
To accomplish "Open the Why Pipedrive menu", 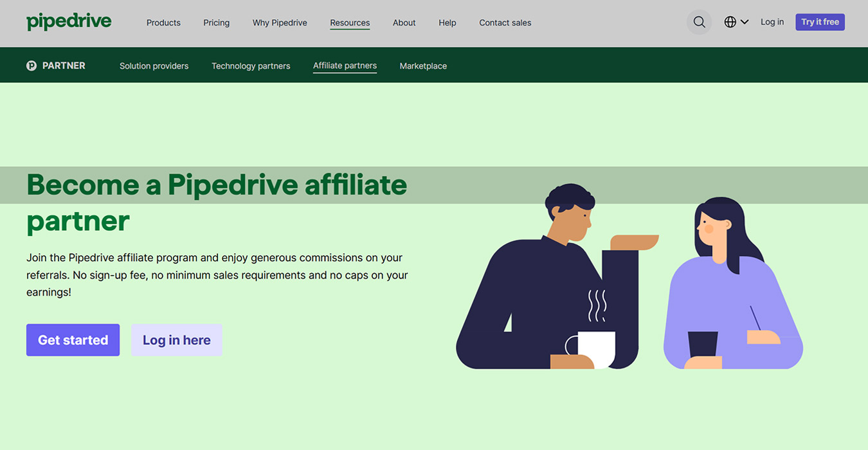I will click(x=280, y=22).
